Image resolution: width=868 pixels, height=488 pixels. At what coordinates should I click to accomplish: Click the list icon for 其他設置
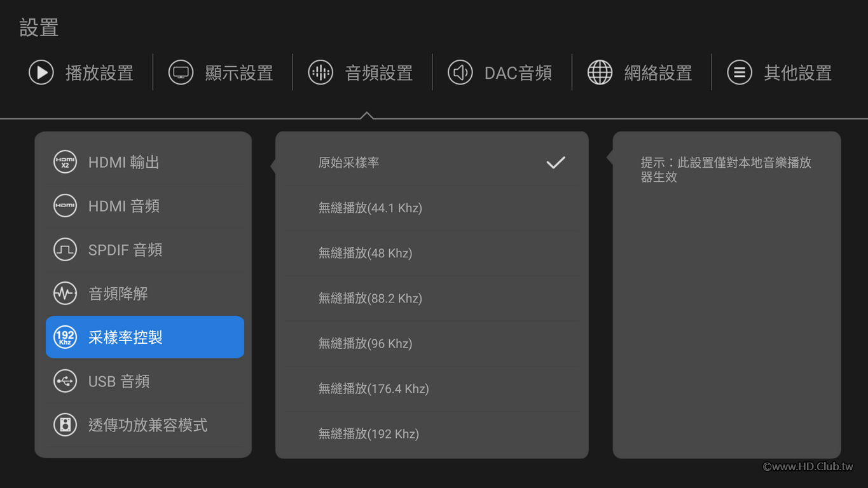(740, 72)
